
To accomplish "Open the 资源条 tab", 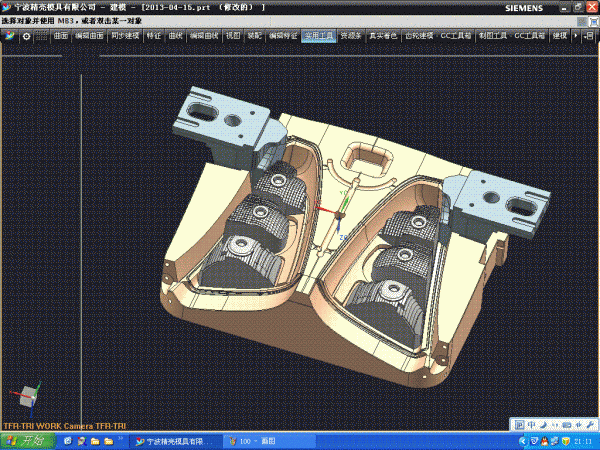I will (351, 36).
